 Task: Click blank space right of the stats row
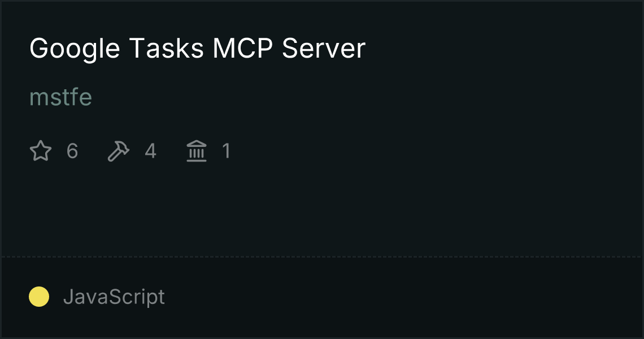pos(436,151)
